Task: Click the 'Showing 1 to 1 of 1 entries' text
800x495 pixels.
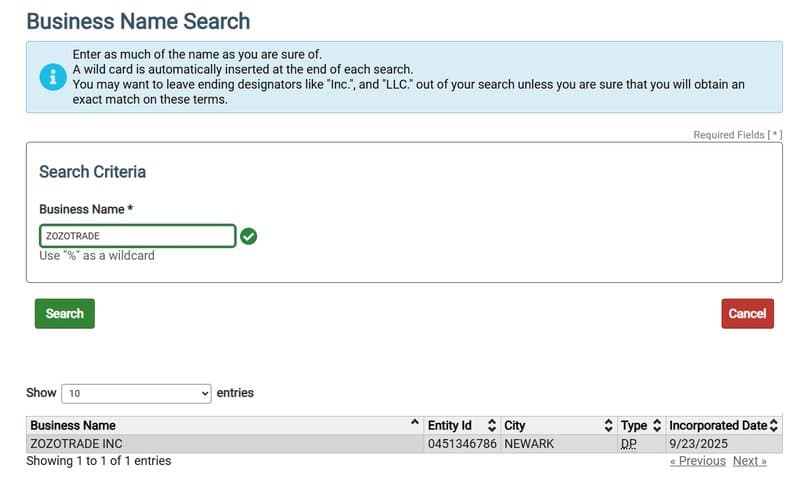Action: pyautogui.click(x=99, y=461)
